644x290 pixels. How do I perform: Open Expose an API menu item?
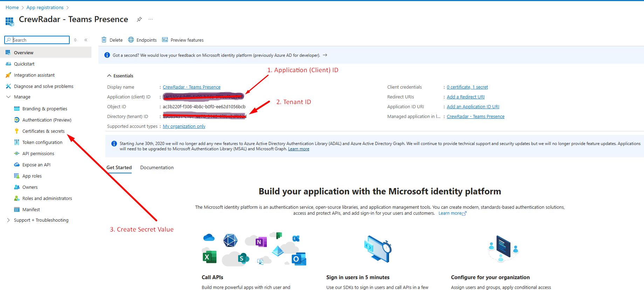tap(36, 165)
